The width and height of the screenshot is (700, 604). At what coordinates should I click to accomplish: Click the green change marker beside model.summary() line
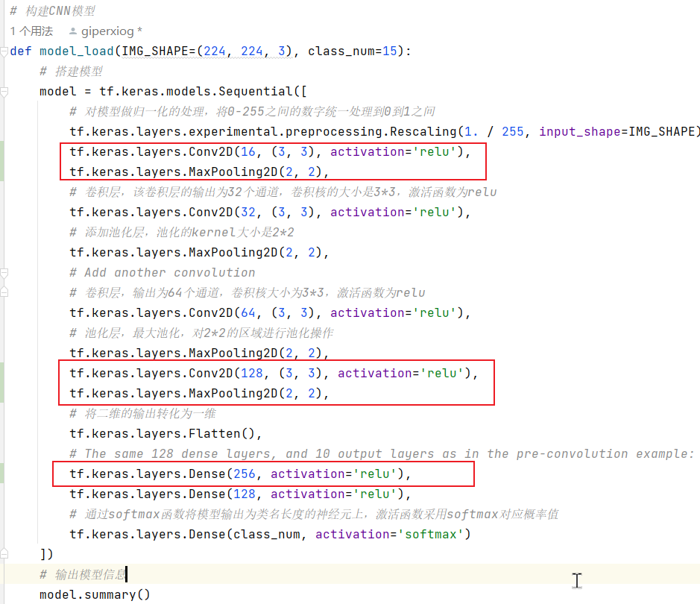point(3,595)
